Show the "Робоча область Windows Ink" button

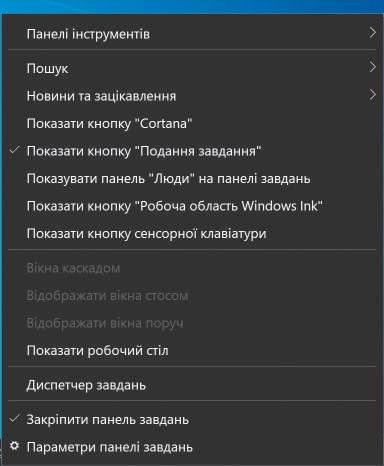pyautogui.click(x=192, y=206)
